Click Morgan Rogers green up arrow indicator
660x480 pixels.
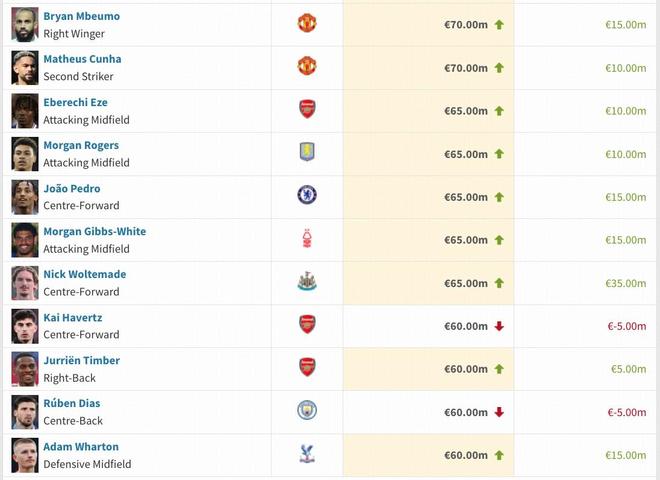(x=499, y=154)
